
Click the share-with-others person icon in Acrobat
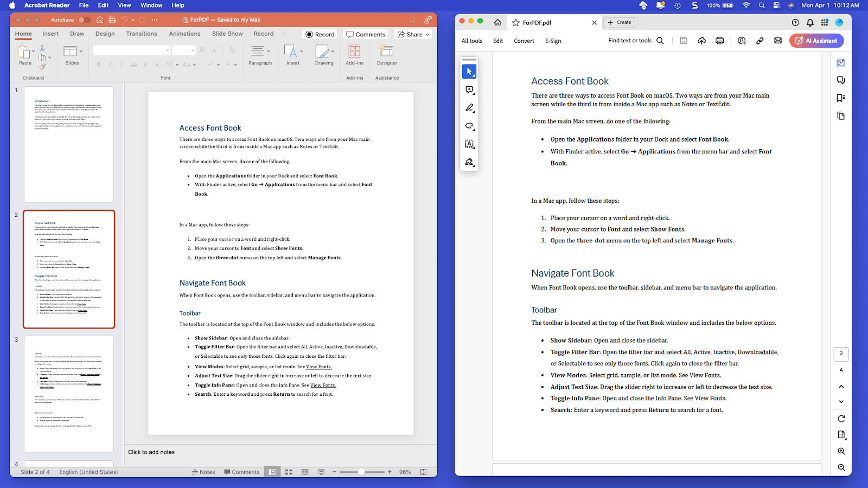742,41
